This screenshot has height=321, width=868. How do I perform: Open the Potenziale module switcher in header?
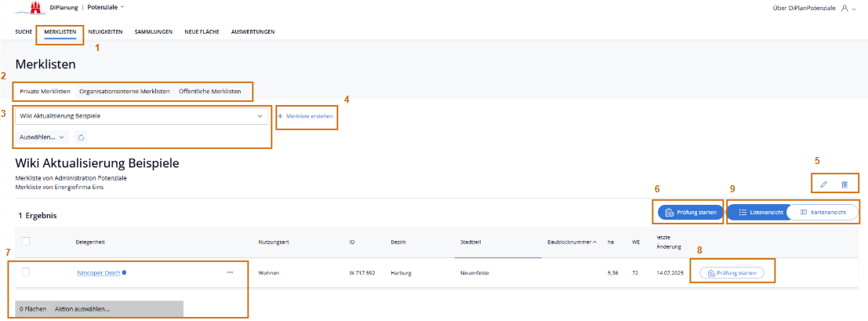[105, 7]
